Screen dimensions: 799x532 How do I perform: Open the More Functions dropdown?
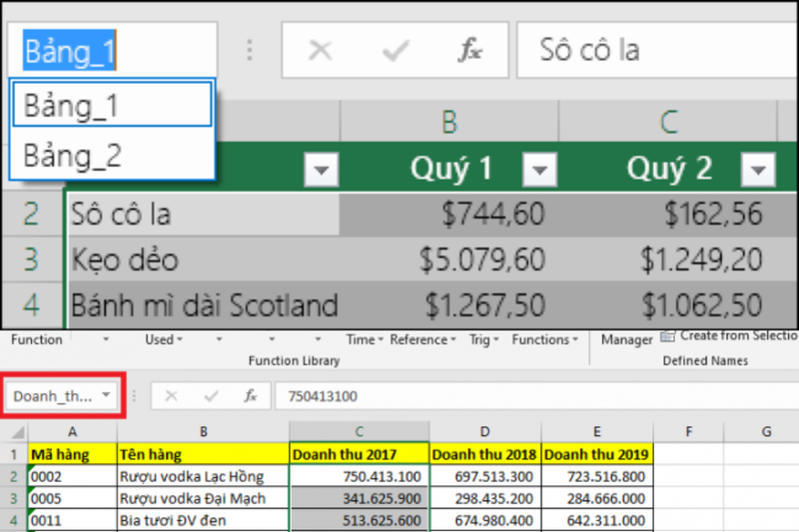[x=544, y=339]
